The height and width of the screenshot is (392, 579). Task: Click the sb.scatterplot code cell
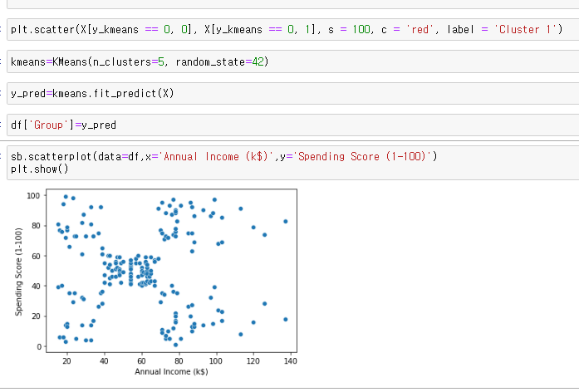coord(293,163)
